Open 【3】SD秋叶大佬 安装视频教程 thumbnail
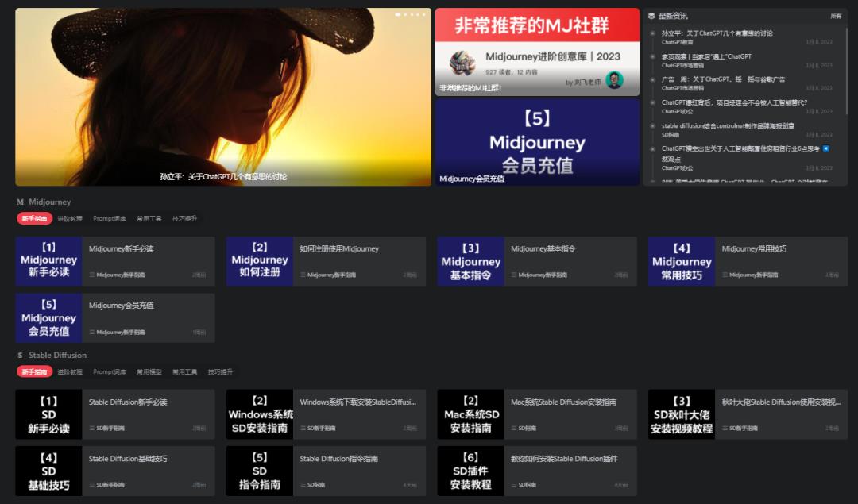Image resolution: width=858 pixels, height=504 pixels. [x=682, y=414]
